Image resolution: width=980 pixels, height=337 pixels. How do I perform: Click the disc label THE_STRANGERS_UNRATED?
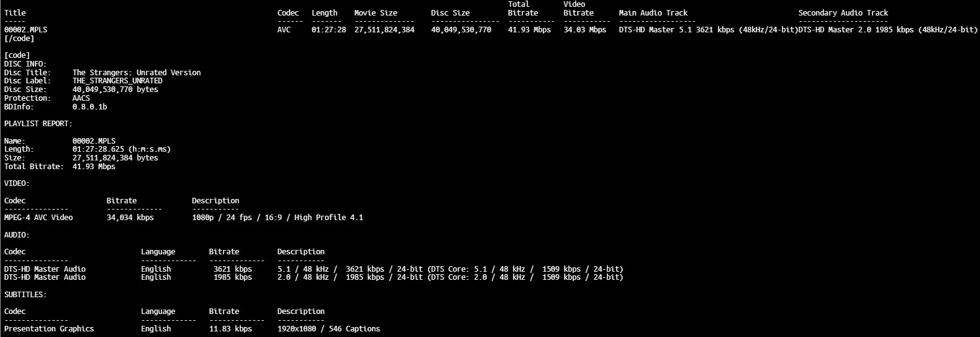(117, 81)
